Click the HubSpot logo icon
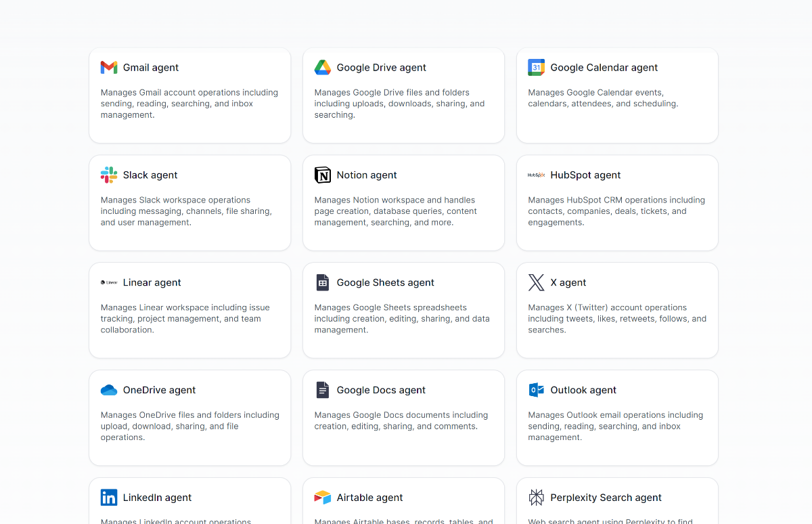Image resolution: width=812 pixels, height=524 pixels. tap(537, 175)
